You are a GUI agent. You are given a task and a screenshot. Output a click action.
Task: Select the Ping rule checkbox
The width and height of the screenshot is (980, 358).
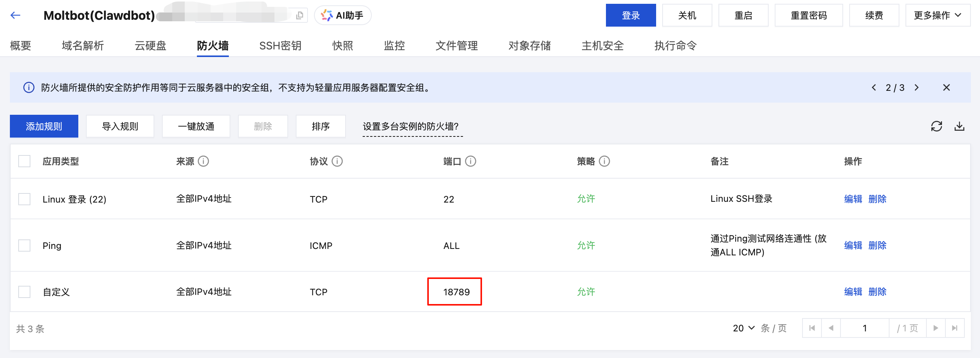pyautogui.click(x=24, y=246)
